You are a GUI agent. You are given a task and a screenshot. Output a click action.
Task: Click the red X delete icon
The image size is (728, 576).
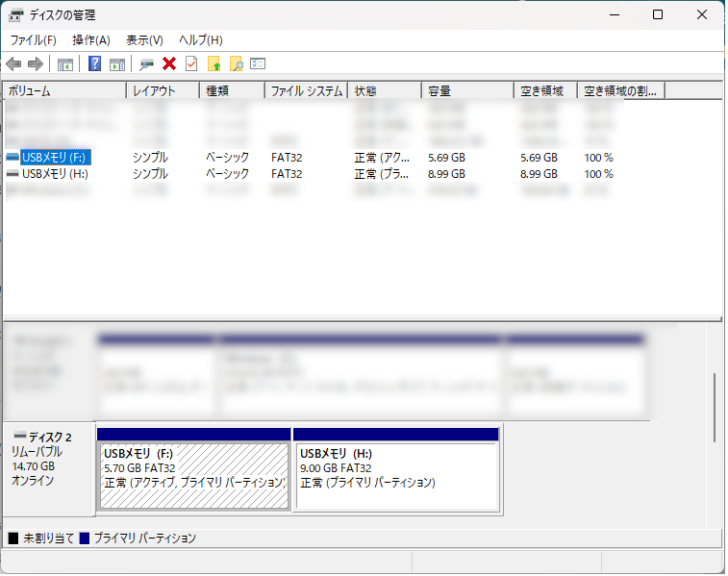169,63
